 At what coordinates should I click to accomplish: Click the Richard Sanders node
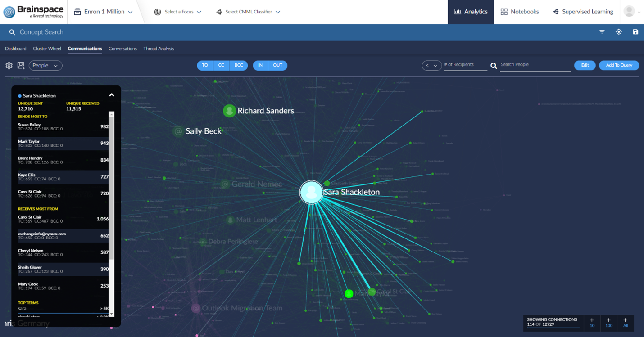[229, 111]
